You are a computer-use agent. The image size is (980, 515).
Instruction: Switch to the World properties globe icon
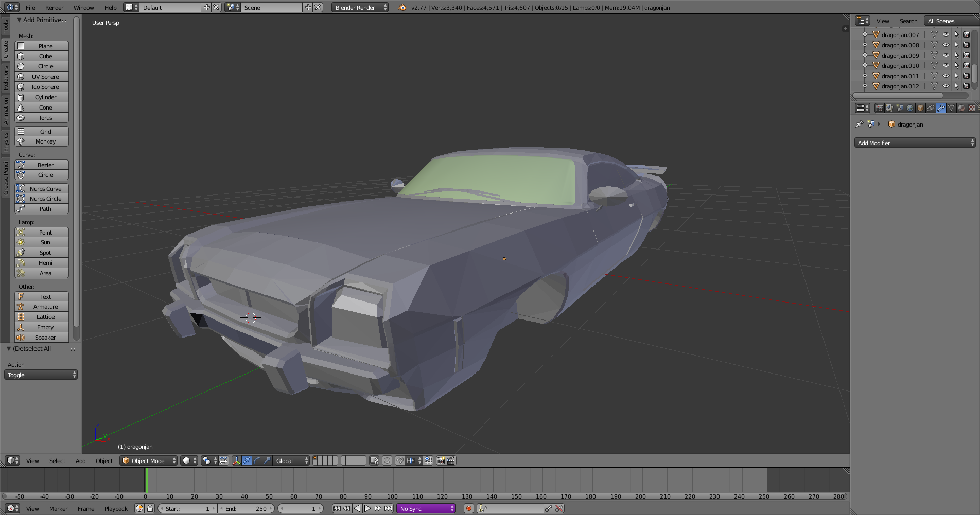(x=910, y=108)
